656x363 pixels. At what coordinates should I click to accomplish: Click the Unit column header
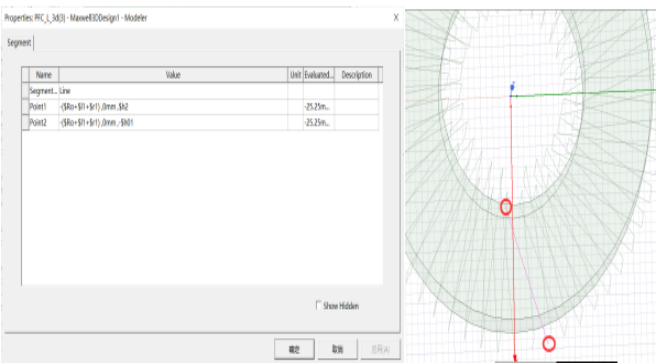pyautogui.click(x=295, y=75)
